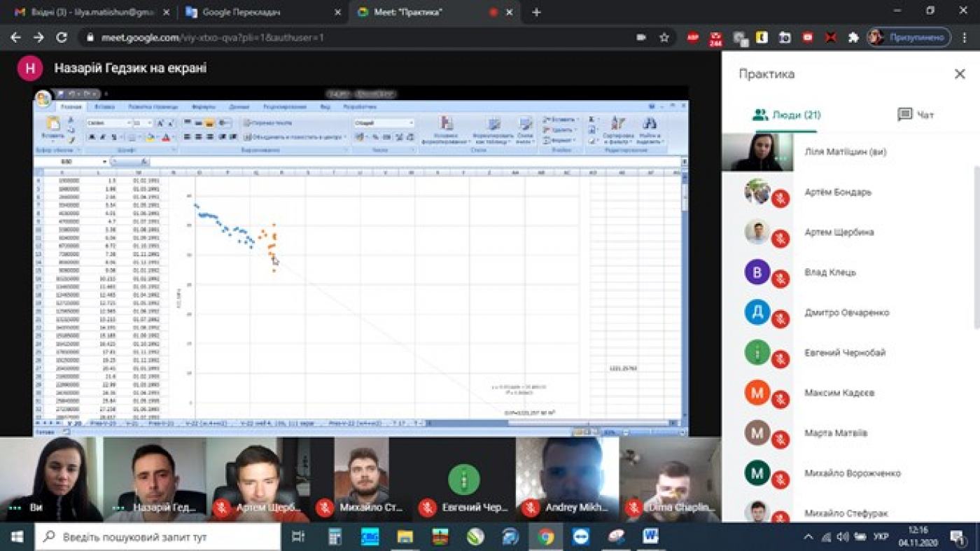Click muted mic icon beside Максим Кадєєв
Image resolution: width=980 pixels, height=551 pixels.
coord(780,400)
